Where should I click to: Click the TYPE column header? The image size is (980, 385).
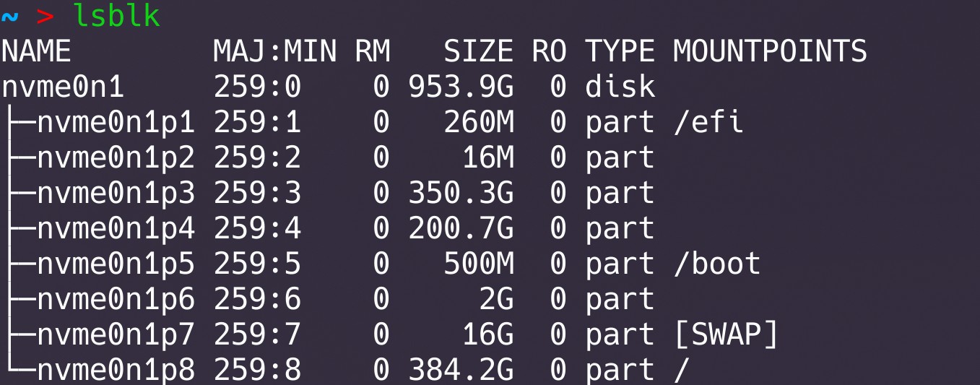pos(620,52)
